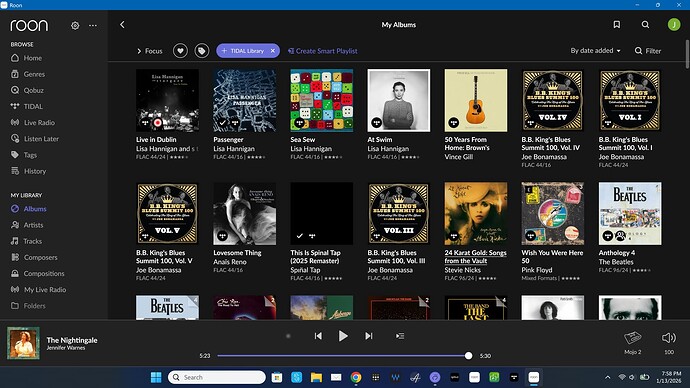This screenshot has width=690, height=388.
Task: Filter by tags icon button
Action: (x=202, y=51)
